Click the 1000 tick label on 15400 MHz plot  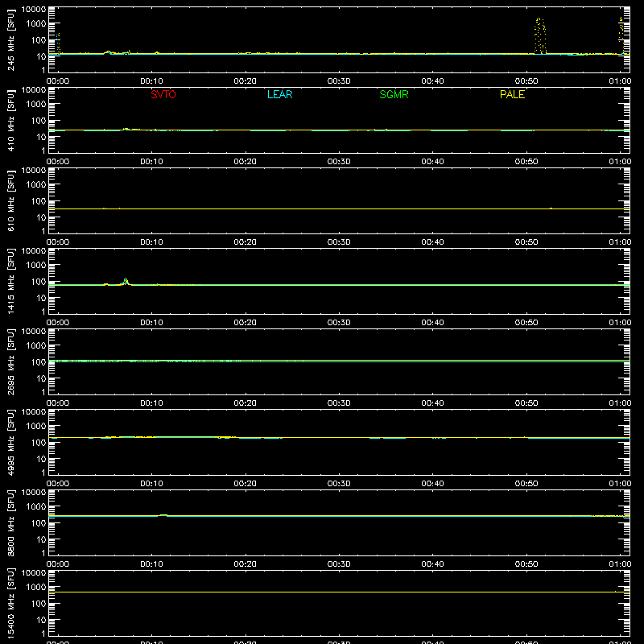click(36, 587)
